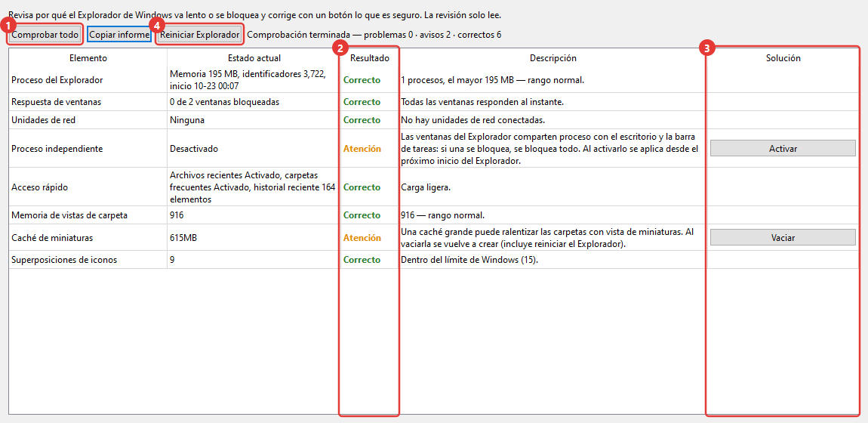Select the Proceso del Explorador row

[434, 80]
